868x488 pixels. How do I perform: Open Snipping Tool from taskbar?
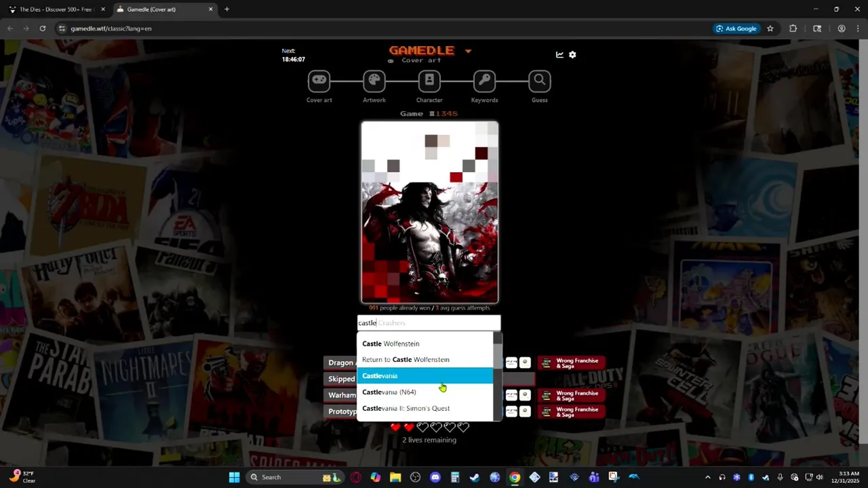614,477
